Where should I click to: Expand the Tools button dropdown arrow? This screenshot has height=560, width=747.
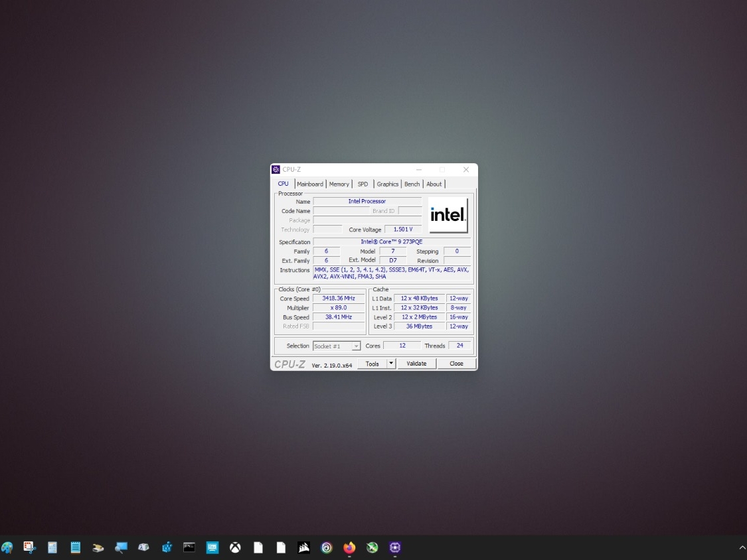pyautogui.click(x=390, y=364)
